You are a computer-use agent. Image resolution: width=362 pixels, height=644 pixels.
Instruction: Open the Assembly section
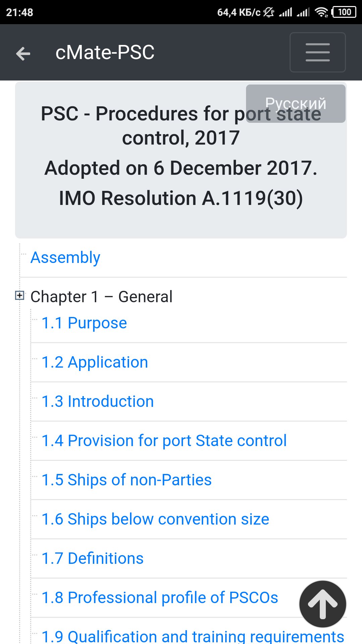pyautogui.click(x=65, y=258)
